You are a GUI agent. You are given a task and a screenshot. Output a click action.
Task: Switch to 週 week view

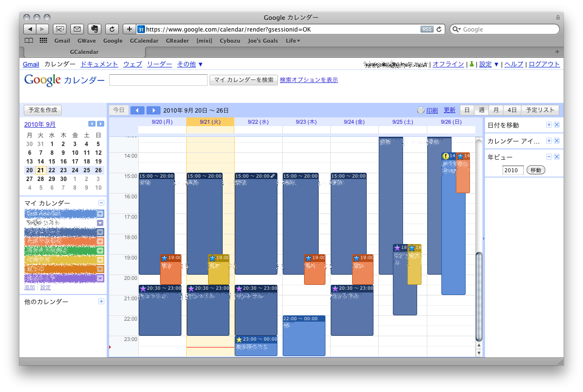(x=482, y=110)
